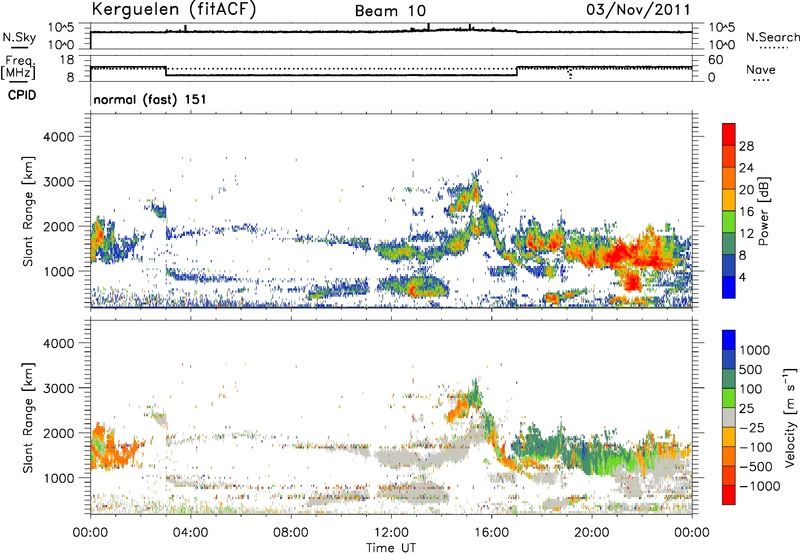Click the 2000 km tick in the Velocity panel
Viewport: 800px width, 554px height.
click(58, 433)
